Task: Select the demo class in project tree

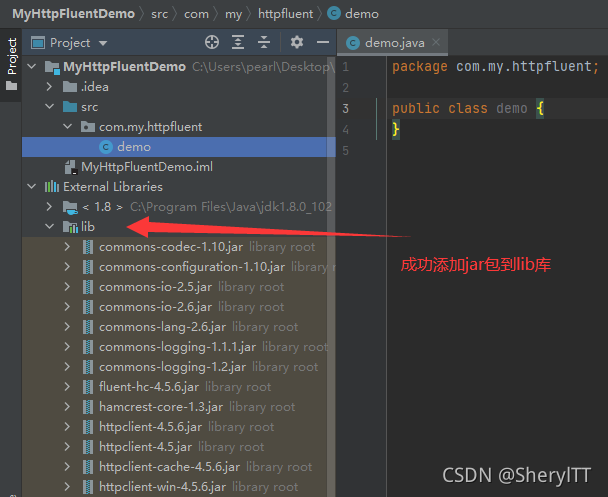Action: [179, 147]
